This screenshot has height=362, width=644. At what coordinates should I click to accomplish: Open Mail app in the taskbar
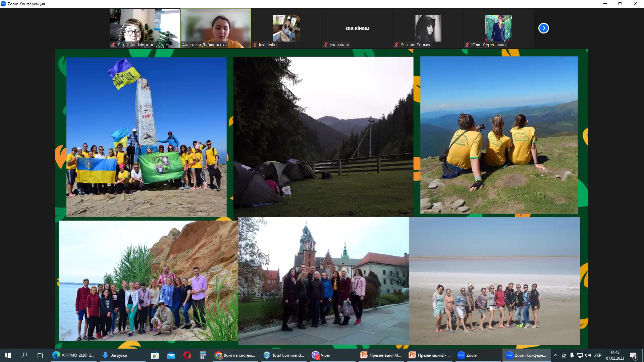pyautogui.click(x=171, y=355)
